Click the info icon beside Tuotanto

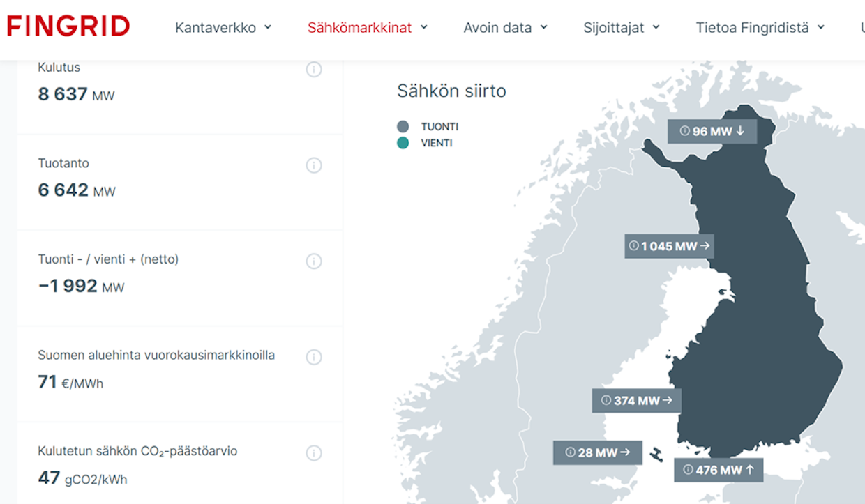[x=314, y=165]
